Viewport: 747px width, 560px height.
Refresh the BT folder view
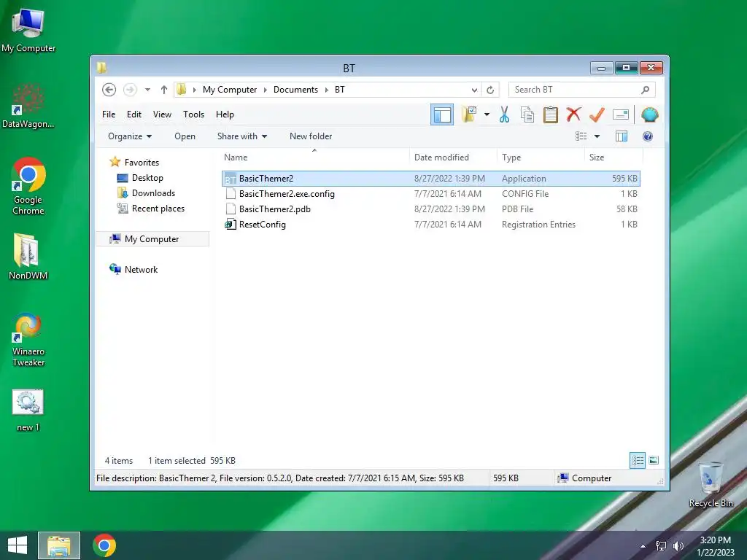490,90
